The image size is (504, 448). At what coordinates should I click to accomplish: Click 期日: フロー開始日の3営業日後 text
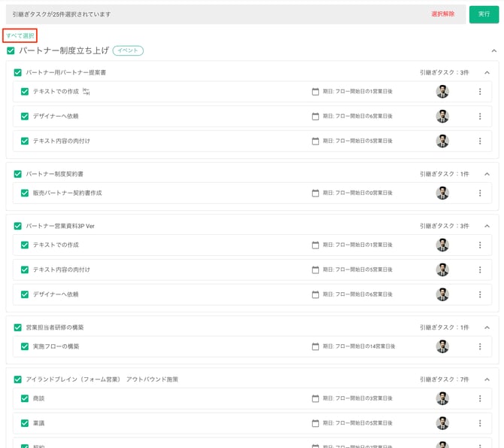point(357,398)
